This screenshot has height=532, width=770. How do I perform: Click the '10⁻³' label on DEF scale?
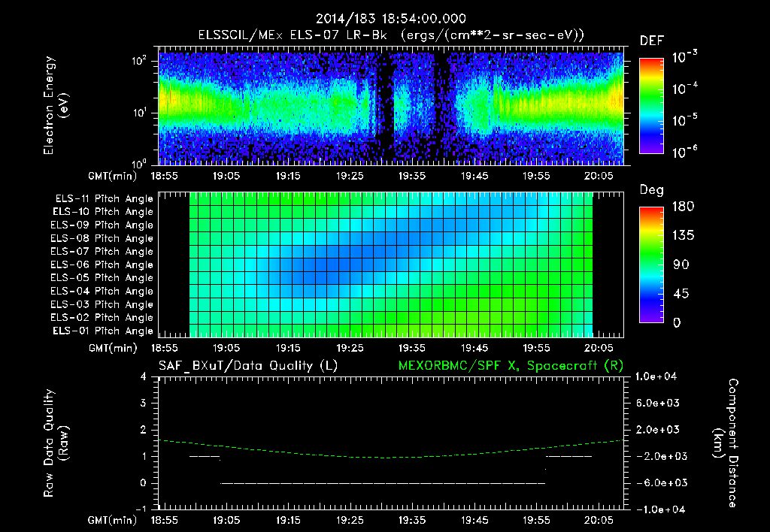[684, 57]
